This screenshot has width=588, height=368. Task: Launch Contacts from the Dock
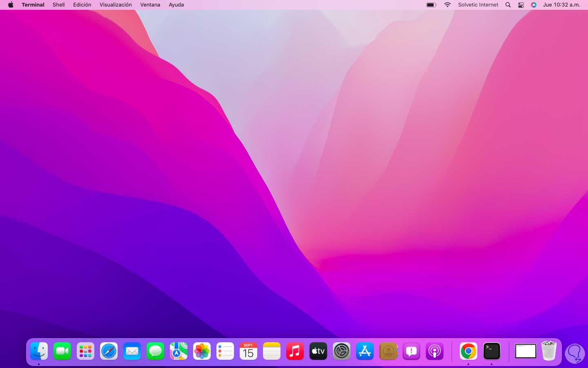388,351
